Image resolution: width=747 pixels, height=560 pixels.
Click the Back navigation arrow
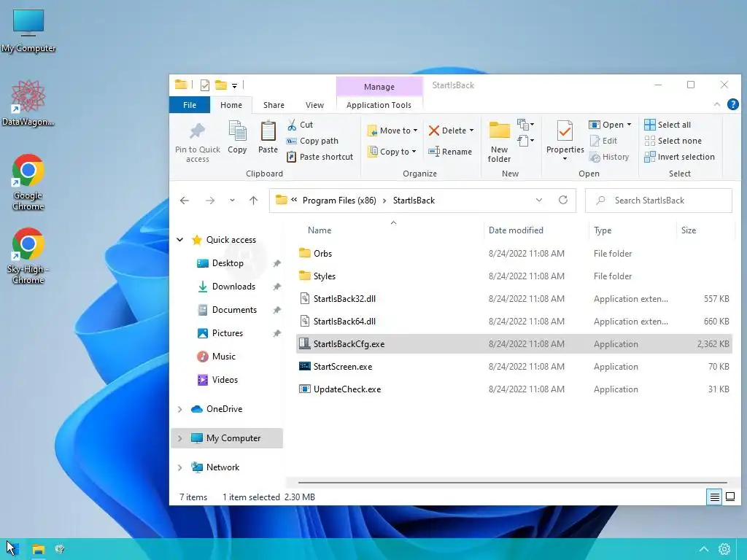[x=185, y=201]
